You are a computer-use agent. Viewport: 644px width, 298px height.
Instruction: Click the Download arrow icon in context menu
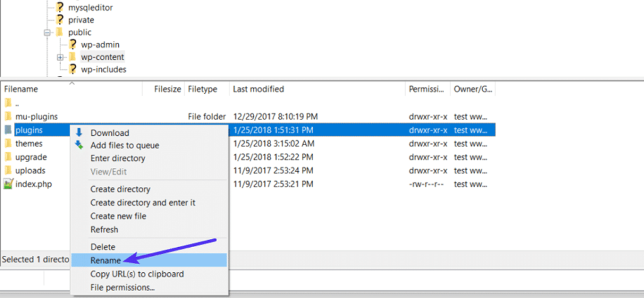tap(79, 133)
